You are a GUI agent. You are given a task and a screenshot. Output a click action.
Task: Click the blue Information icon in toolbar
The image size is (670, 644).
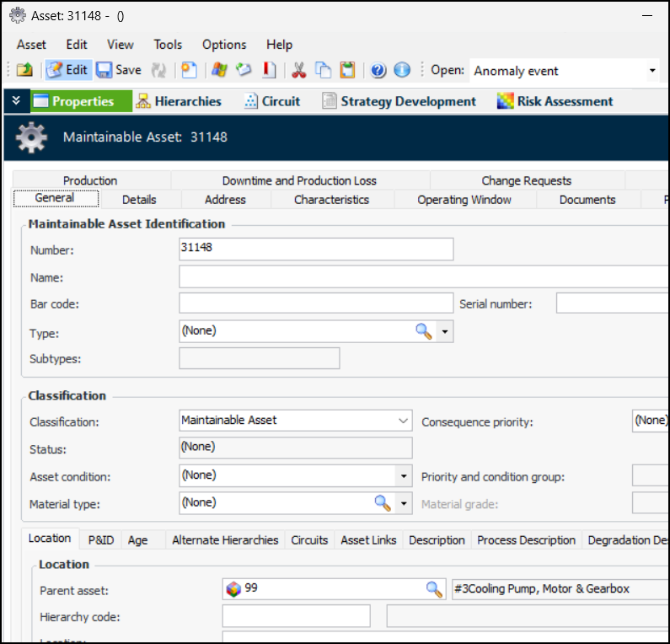coord(402,71)
